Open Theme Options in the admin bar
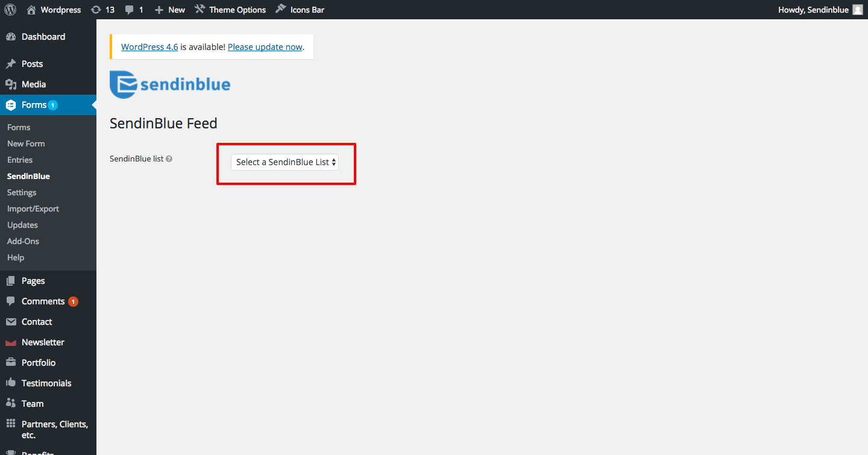This screenshot has width=868, height=455. 230,10
